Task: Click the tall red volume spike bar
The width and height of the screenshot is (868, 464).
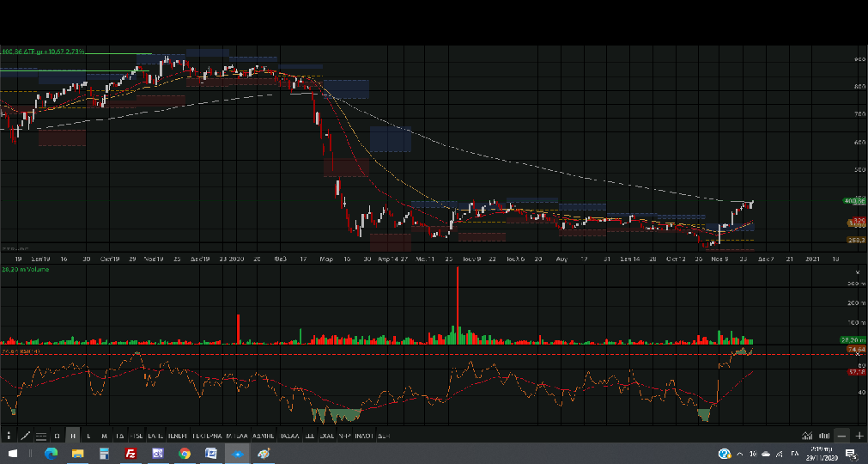Action: pyautogui.click(x=457, y=301)
